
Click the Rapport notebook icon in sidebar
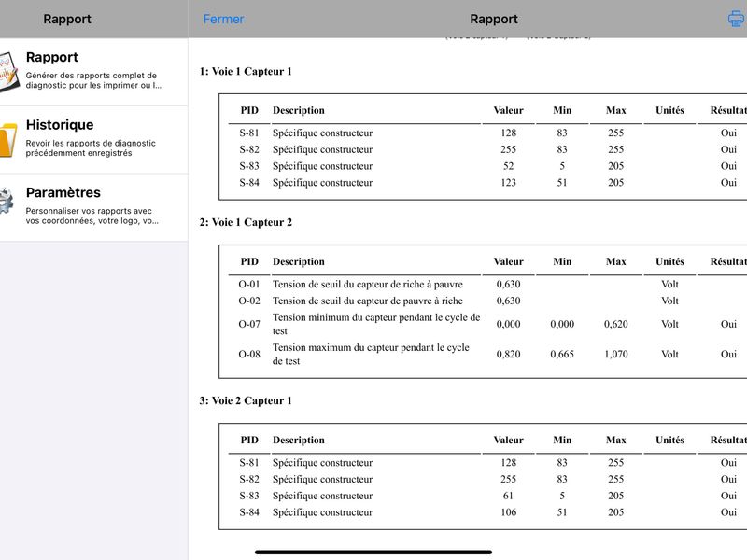8,72
